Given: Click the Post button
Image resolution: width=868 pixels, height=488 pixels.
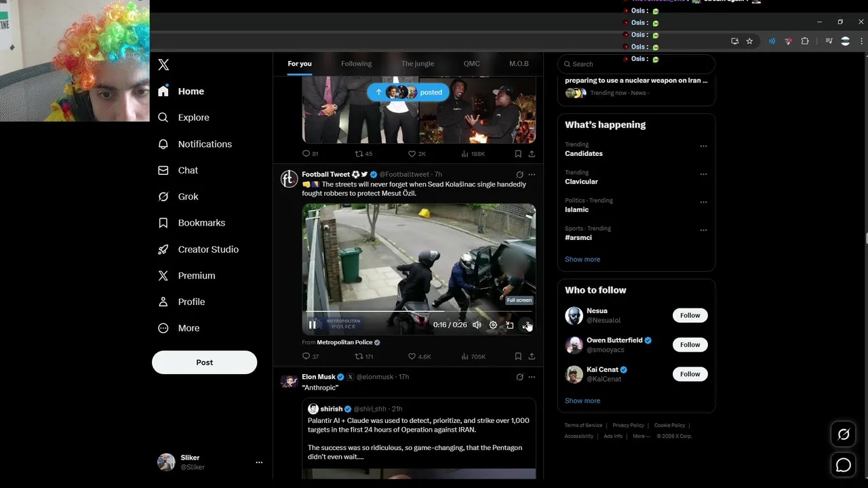Looking at the screenshot, I should point(204,362).
